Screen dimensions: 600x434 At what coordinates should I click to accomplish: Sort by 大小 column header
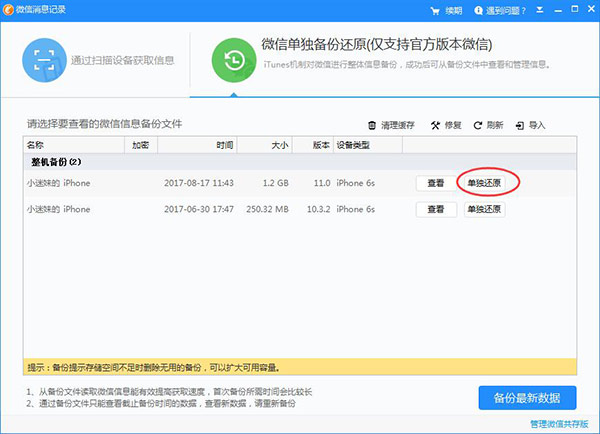(x=265, y=145)
